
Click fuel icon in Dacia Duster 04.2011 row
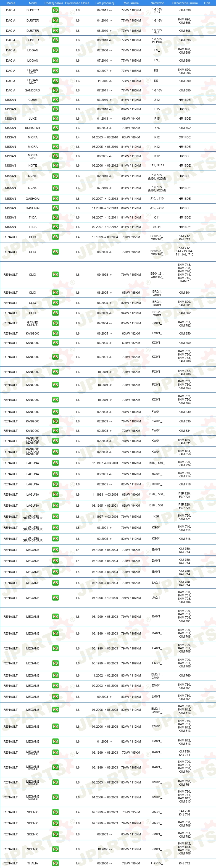tap(55, 10)
